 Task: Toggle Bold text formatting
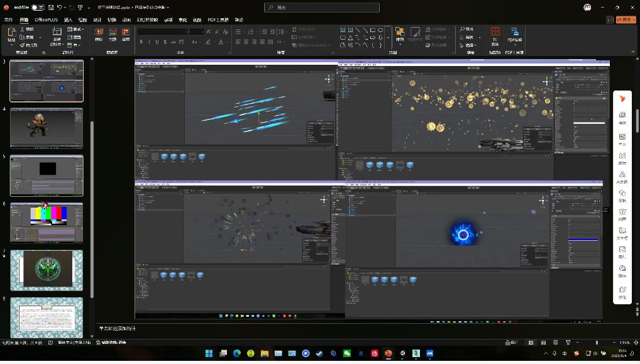(x=141, y=42)
